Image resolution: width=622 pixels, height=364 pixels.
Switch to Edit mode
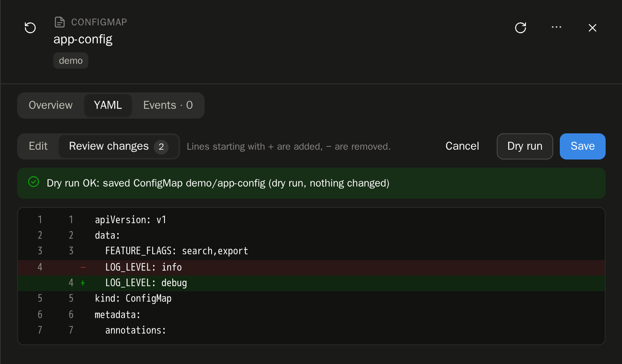pos(38,146)
